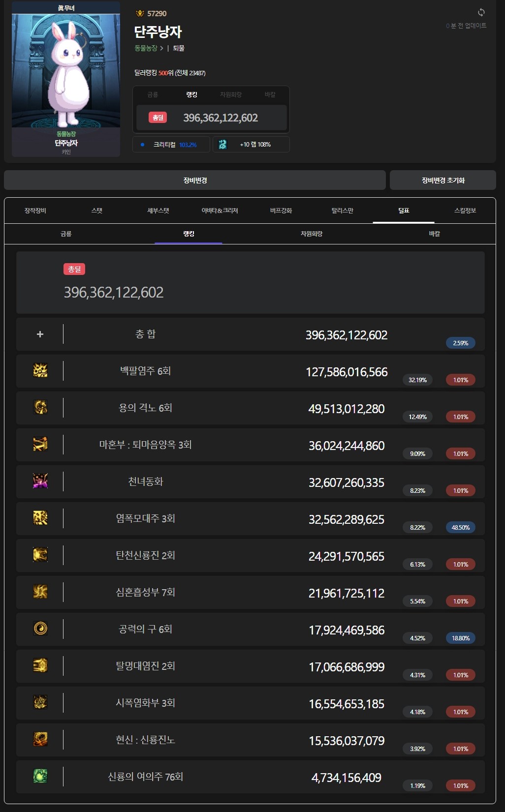Click the 백팔염주 skill icon
Image resolution: width=505 pixels, height=812 pixels.
40,370
